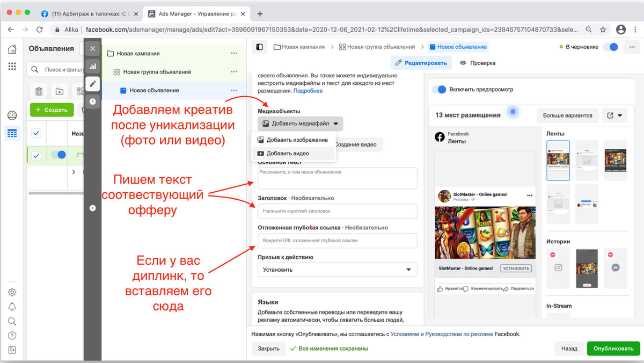
Task: Toggle the layout panel icon beside breadcrumbs
Action: click(x=260, y=47)
